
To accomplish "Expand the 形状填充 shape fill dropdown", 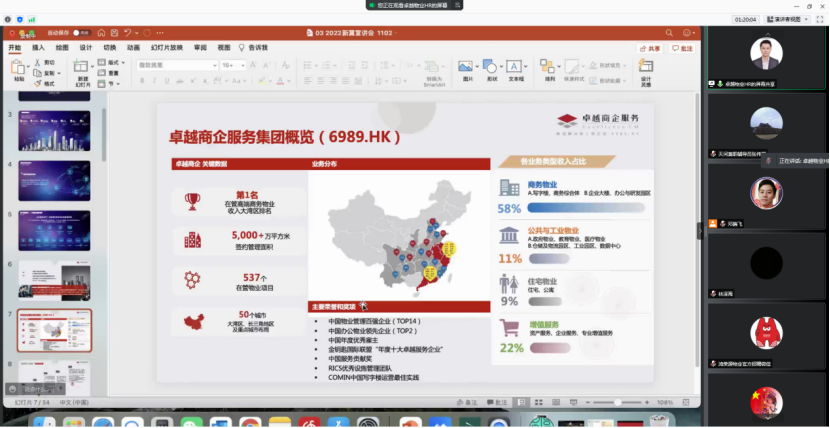I will click(624, 66).
